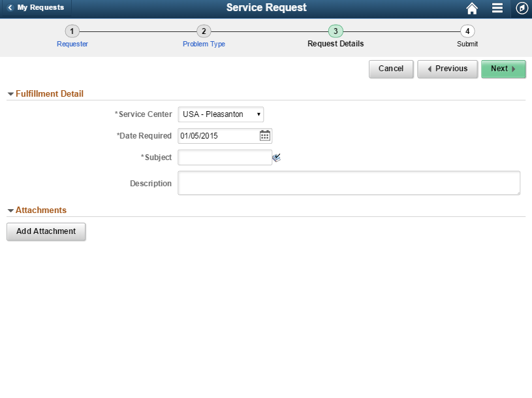
Task: Open the actions hamburger menu
Action: pyautogui.click(x=497, y=8)
